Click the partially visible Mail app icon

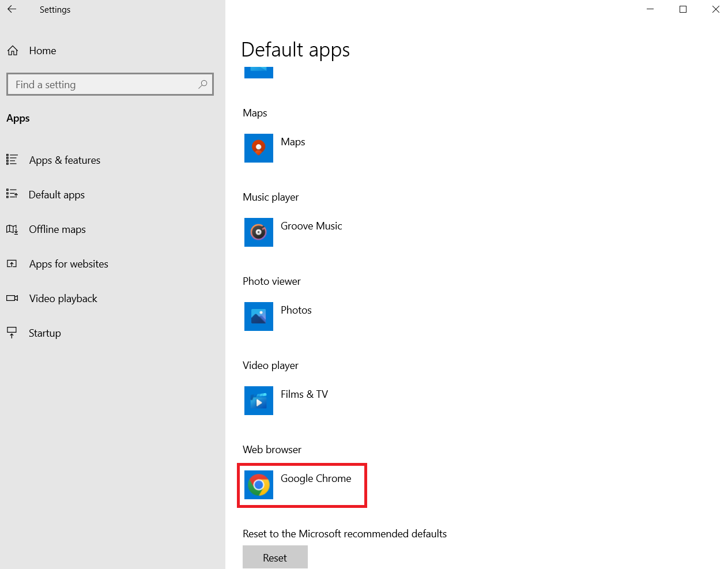click(259, 73)
